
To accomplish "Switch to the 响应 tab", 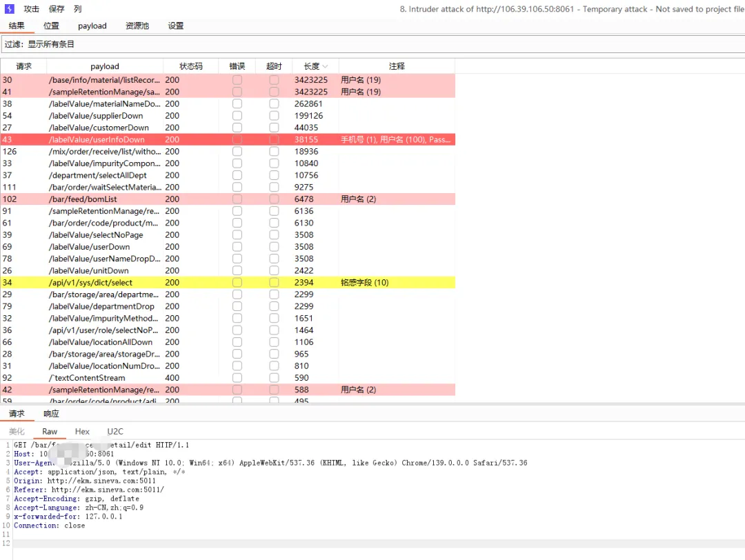I will (x=51, y=414).
